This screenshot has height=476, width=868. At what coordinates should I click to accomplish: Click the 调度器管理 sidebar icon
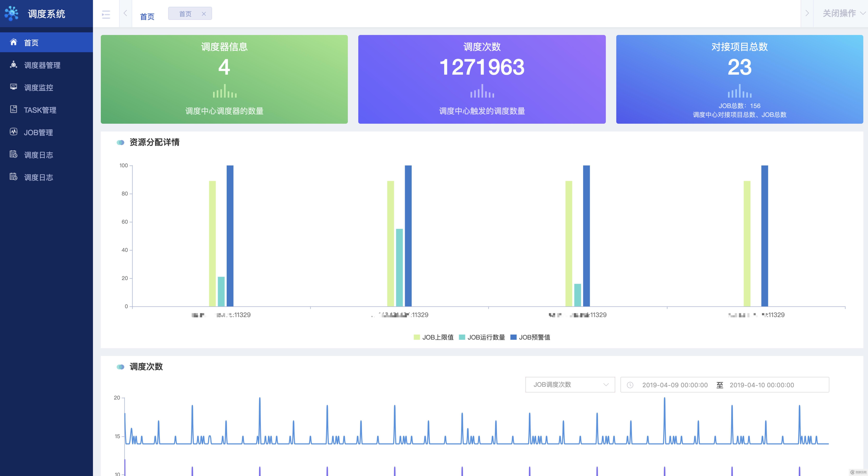[x=13, y=65]
